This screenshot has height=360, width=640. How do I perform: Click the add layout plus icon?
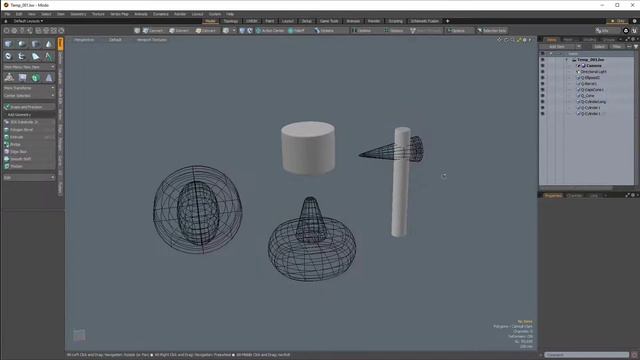click(448, 21)
